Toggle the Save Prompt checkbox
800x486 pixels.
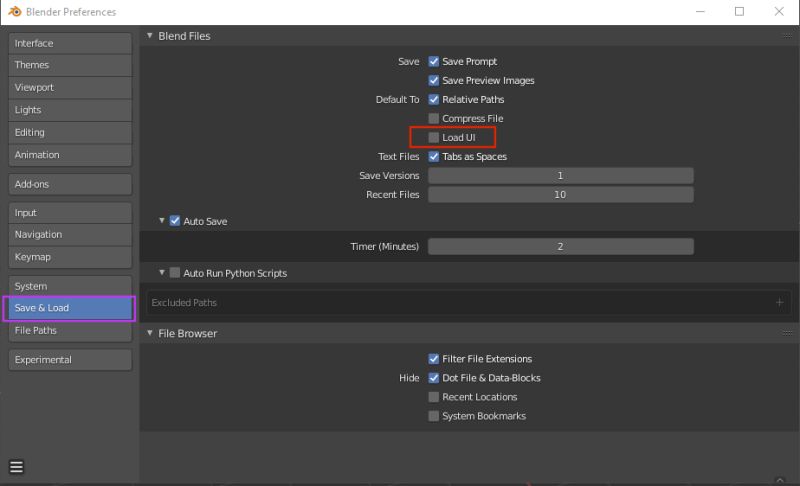click(434, 61)
